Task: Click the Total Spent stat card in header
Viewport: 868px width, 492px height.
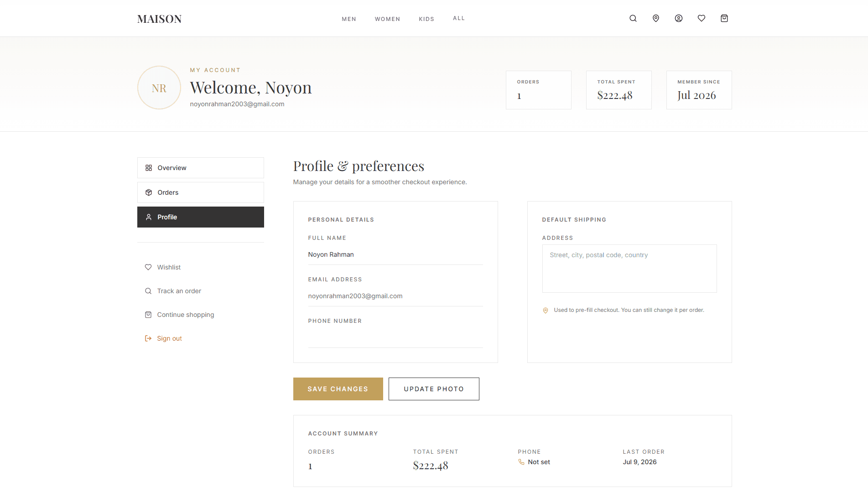Action: (619, 90)
